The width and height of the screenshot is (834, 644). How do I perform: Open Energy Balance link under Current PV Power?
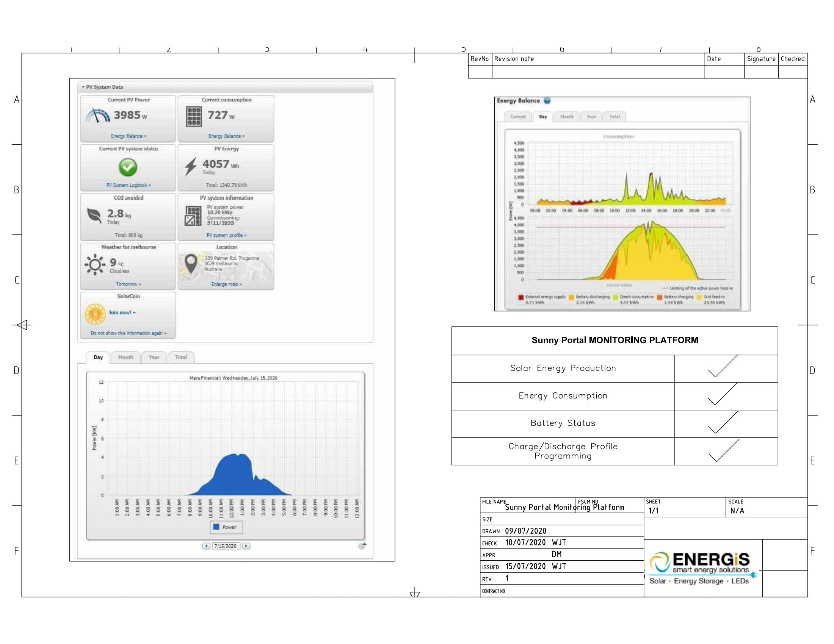[x=128, y=136]
